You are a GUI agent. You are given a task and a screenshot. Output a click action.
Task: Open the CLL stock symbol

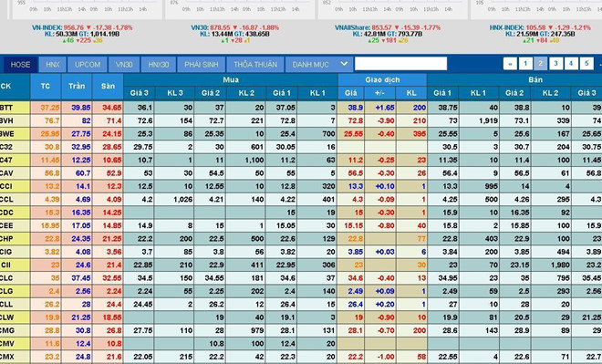(6, 304)
